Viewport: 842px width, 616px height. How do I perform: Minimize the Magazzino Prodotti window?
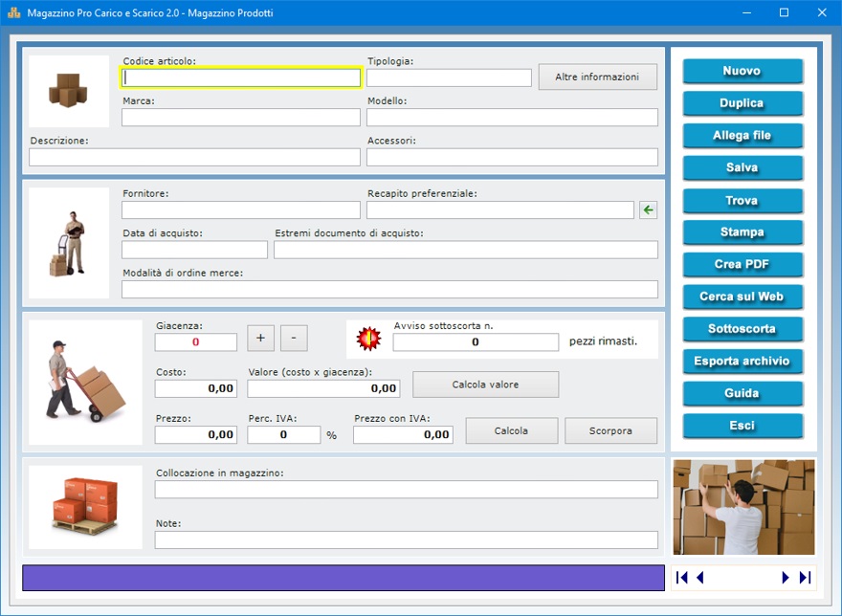pyautogui.click(x=746, y=12)
